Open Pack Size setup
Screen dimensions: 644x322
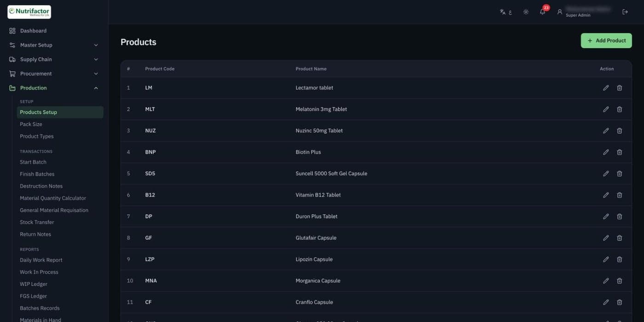pos(31,124)
